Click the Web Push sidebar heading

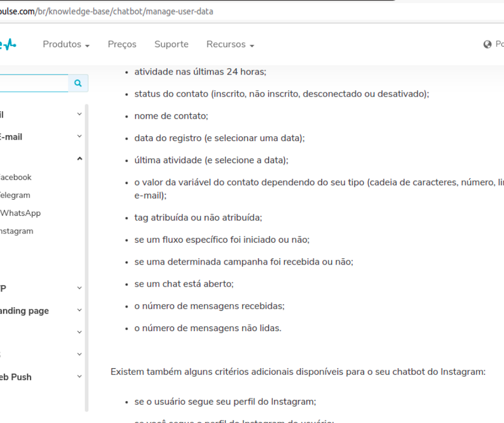tap(16, 377)
